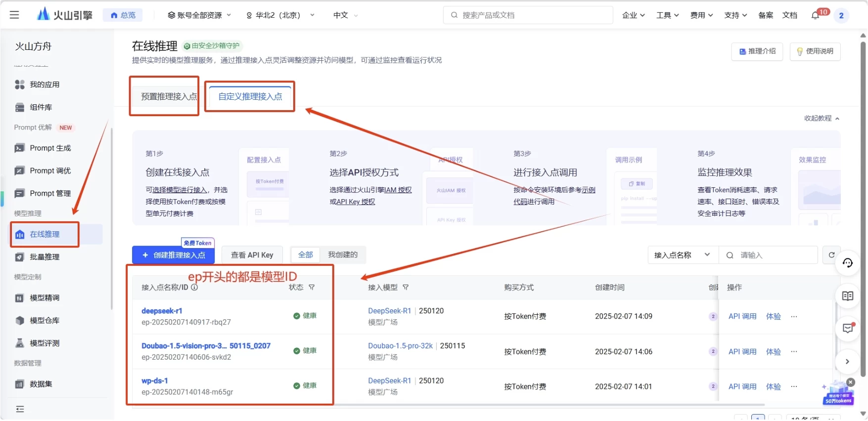Open the 华北2 (北京) region dropdown
The height and width of the screenshot is (421, 868).
pyautogui.click(x=280, y=15)
